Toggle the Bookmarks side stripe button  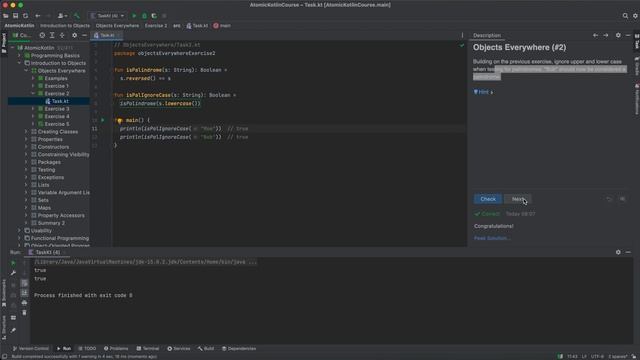coord(4,292)
